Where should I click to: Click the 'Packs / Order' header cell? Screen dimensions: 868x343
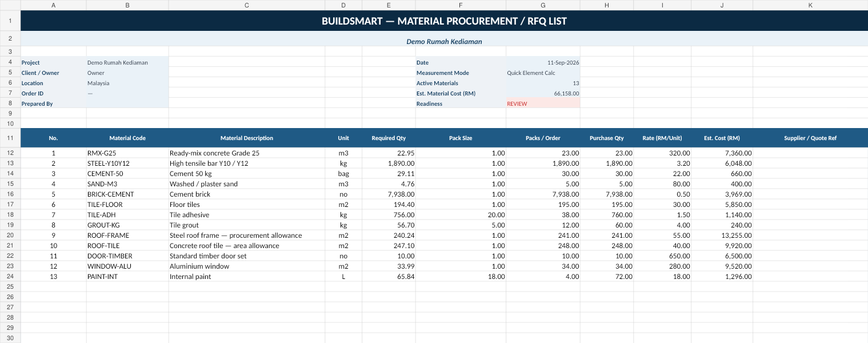tap(543, 138)
